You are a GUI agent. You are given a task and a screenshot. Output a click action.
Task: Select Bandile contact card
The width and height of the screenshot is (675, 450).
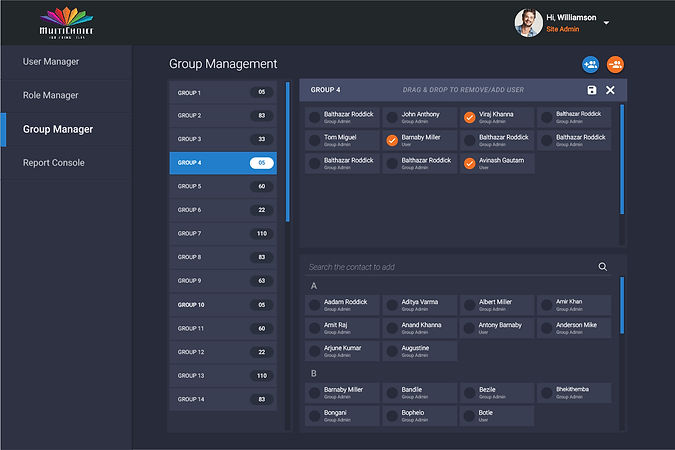420,393
